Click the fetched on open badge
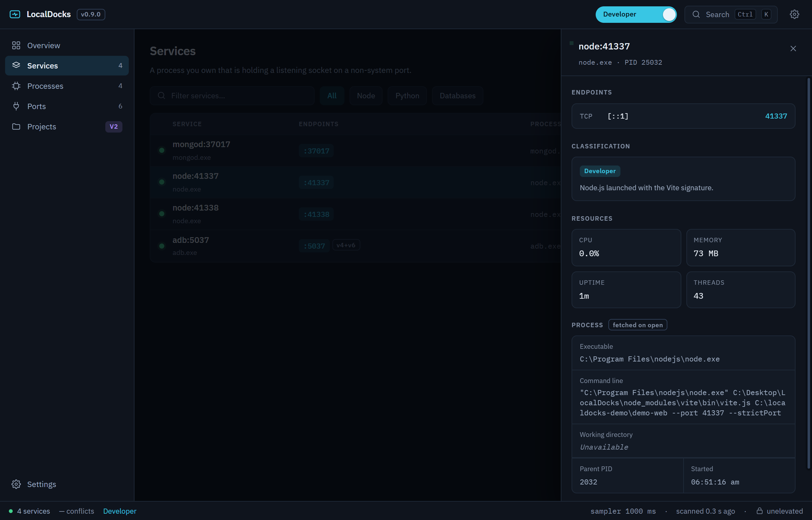 [638, 325]
